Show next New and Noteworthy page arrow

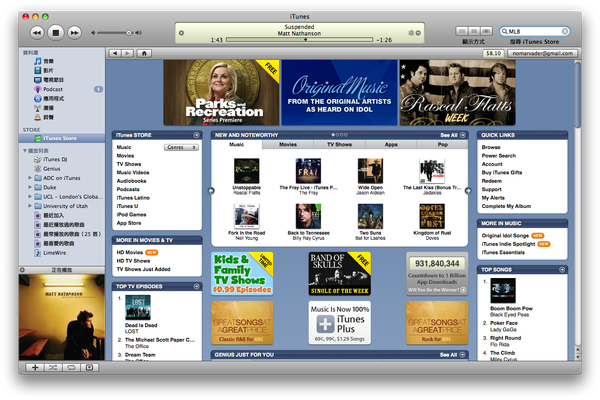tap(468, 191)
